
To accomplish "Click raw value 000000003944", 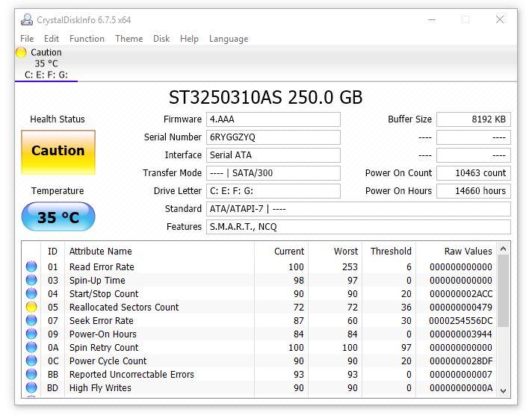I will coord(461,334).
